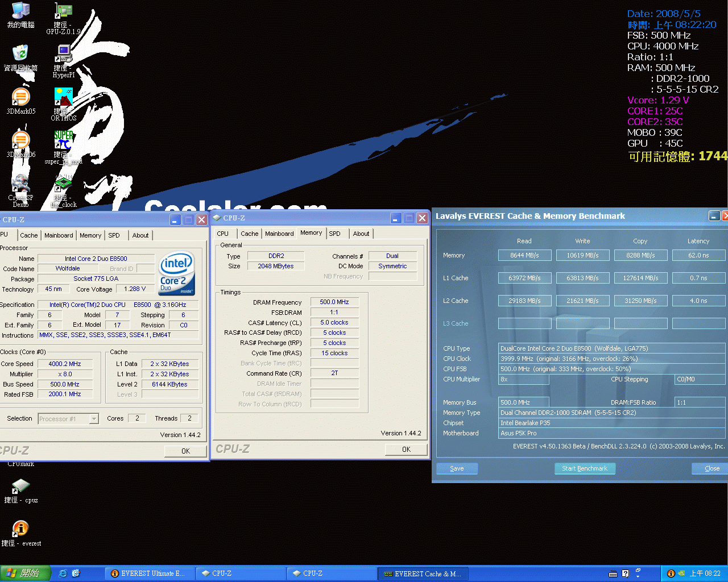Close the CPU-Z Memory window
Image resolution: width=728 pixels, height=582 pixels.
click(422, 218)
